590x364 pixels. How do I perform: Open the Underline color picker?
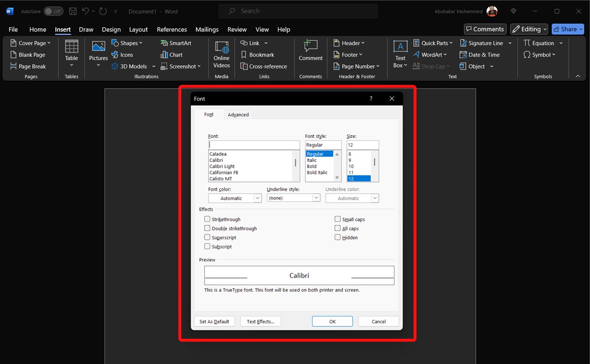click(x=374, y=198)
